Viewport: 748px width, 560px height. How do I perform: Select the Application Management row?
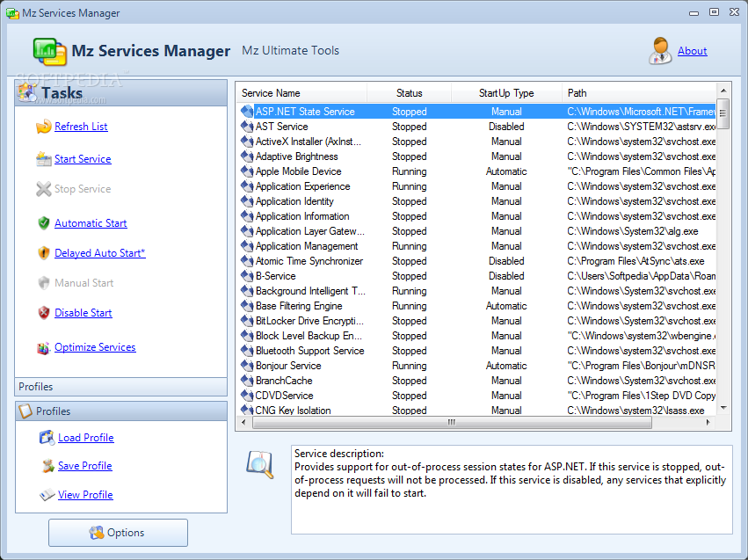point(477,246)
